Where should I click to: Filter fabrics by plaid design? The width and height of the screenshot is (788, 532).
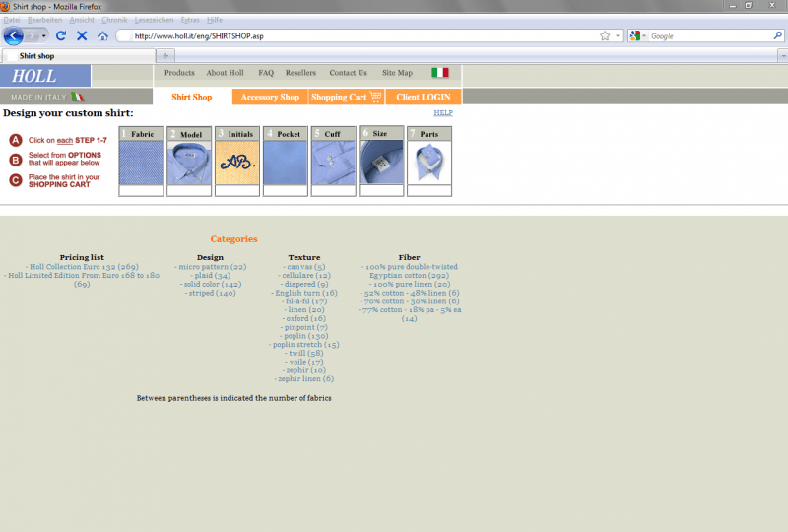(x=211, y=275)
